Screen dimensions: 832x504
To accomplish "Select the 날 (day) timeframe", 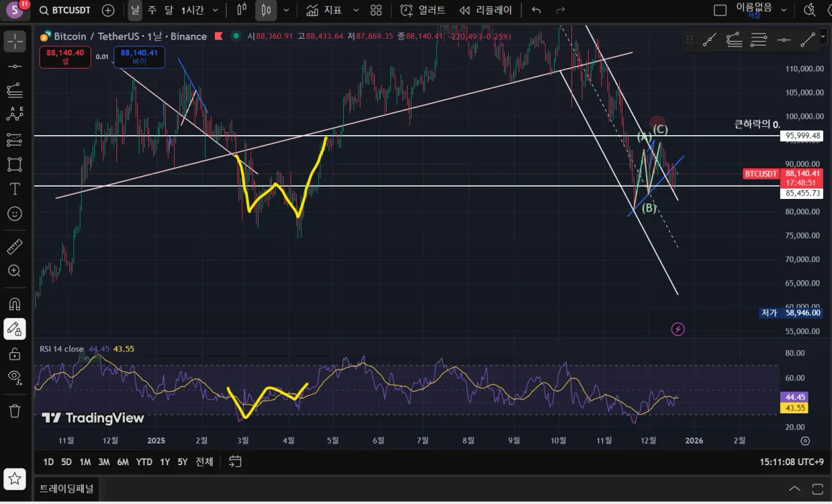I will [x=135, y=10].
